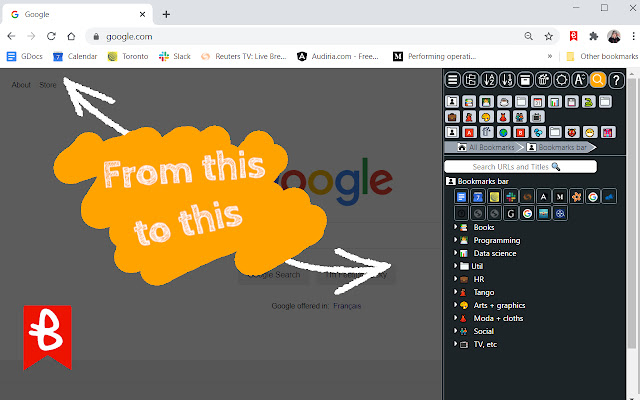Viewport: 640px width, 400px height.
Task: Click the red bookmark extension icon
Action: [573, 36]
